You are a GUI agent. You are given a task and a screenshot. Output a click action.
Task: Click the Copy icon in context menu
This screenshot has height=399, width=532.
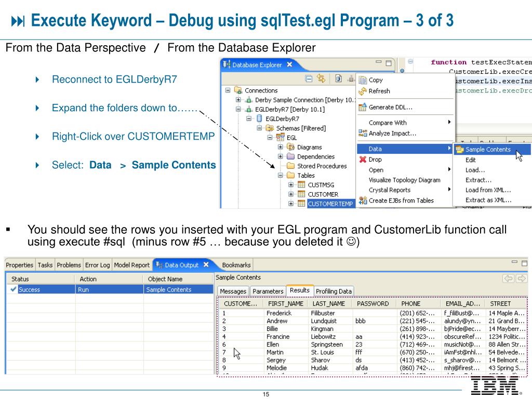click(x=363, y=80)
